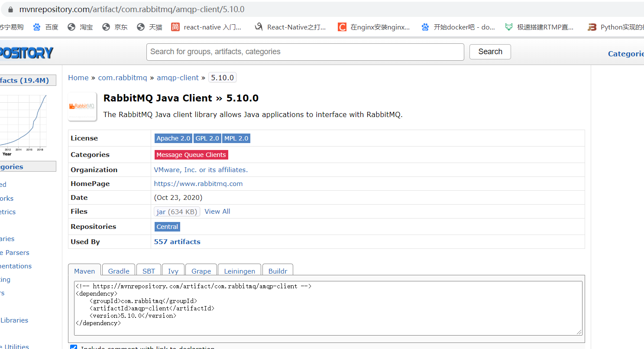Click the HomePage row label
This screenshot has height=349, width=644.
coord(90,184)
